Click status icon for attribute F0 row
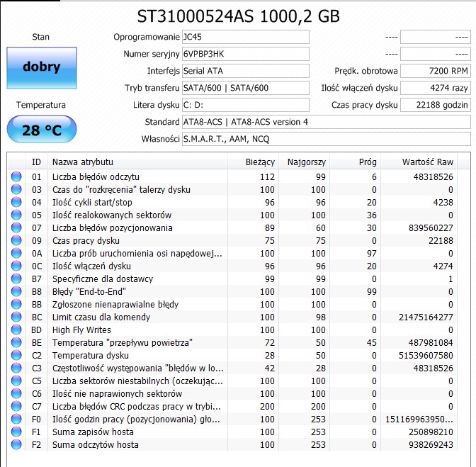476x467 pixels. (x=16, y=419)
